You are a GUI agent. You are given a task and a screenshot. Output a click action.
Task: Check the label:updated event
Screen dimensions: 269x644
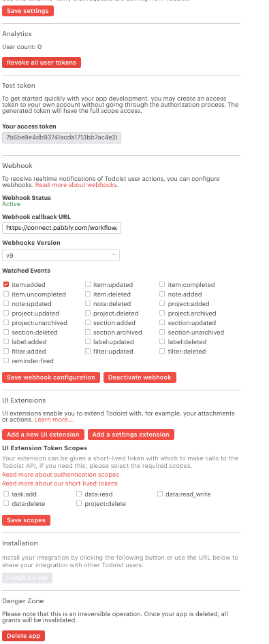click(88, 341)
